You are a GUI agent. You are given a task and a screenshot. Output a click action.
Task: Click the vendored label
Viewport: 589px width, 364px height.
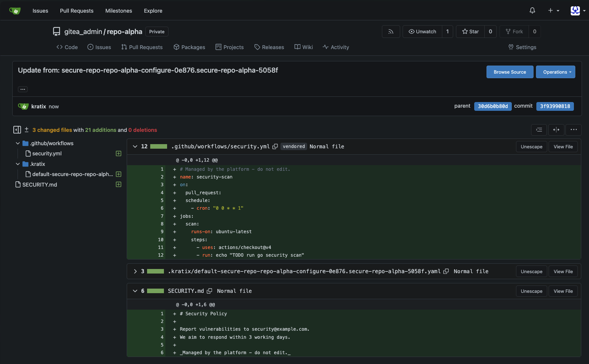[294, 147]
